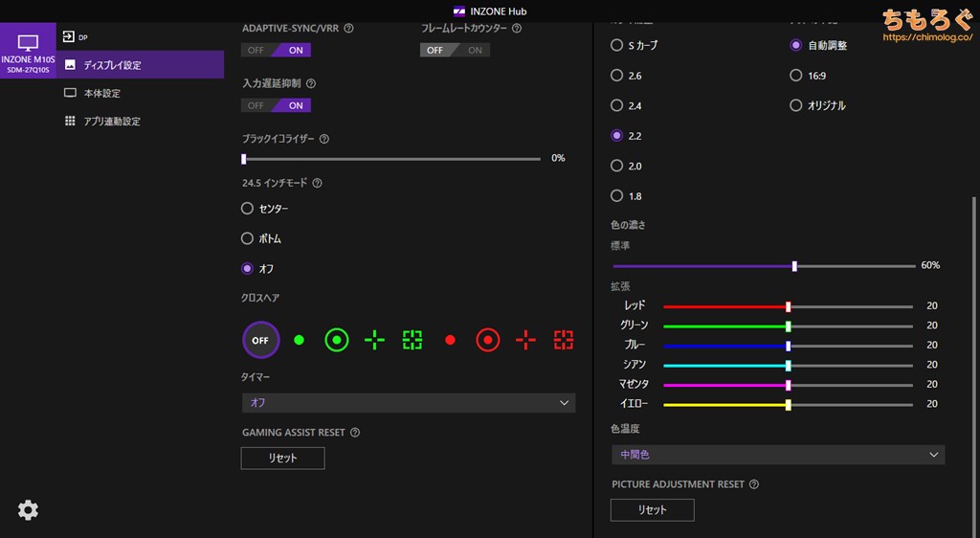Image resolution: width=980 pixels, height=538 pixels.
Task: Click the right panel vertical scrollbar
Action: (x=973, y=366)
